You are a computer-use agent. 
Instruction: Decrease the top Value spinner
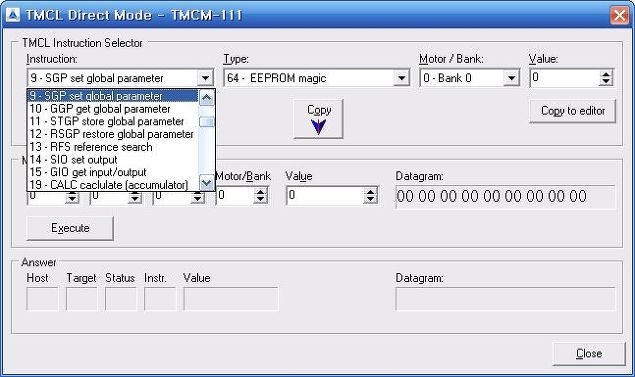click(606, 81)
